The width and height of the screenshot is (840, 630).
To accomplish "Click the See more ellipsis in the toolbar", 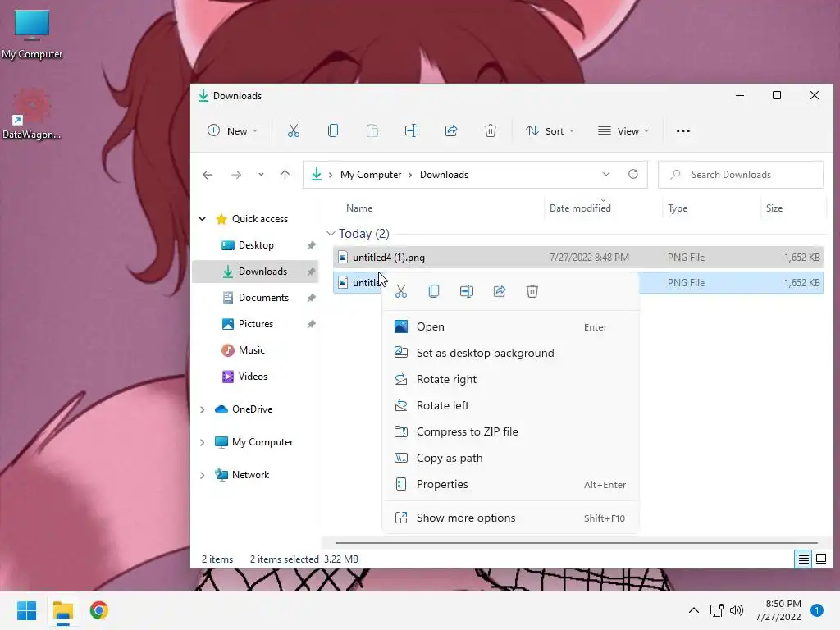I will [683, 130].
